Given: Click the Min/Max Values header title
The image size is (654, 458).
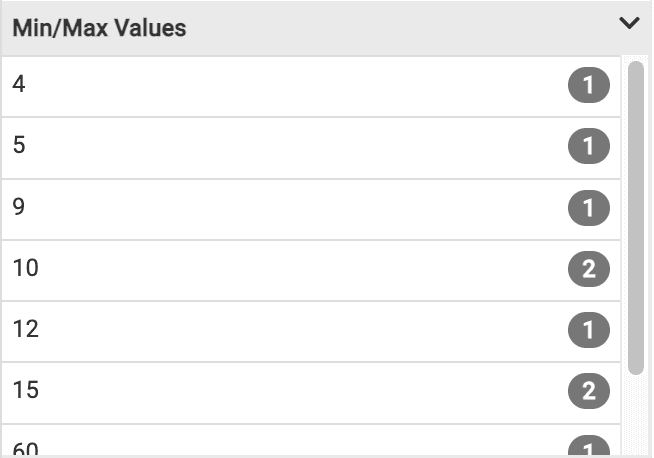Looking at the screenshot, I should coord(99,28).
